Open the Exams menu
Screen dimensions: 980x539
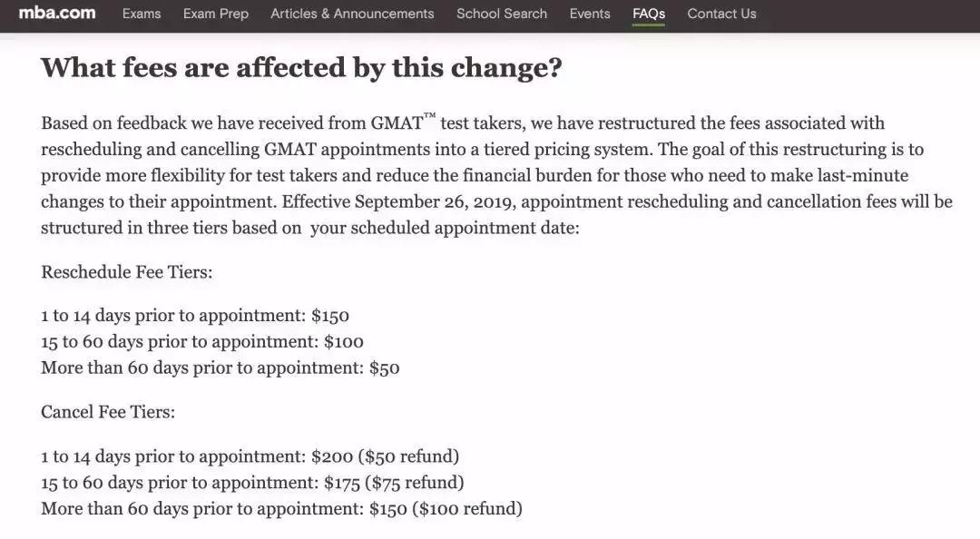(142, 14)
